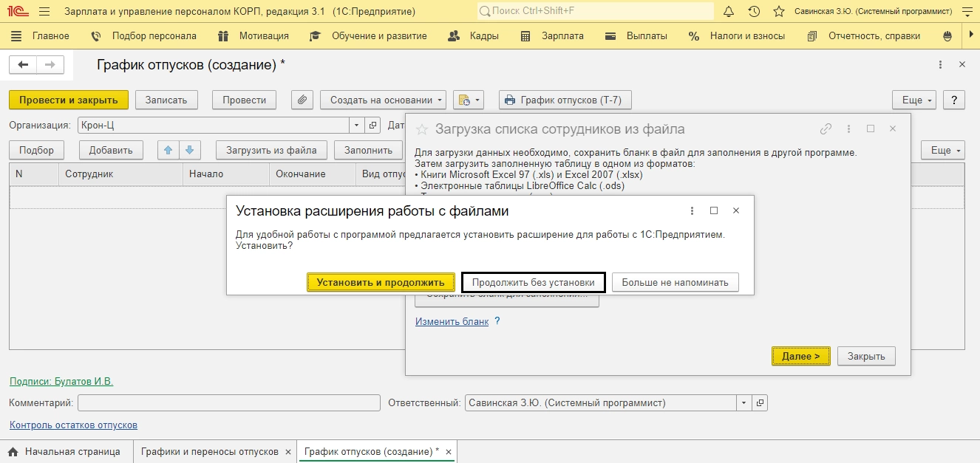Add the load dialog to favorites with the star
980x463 pixels.
coord(422,129)
